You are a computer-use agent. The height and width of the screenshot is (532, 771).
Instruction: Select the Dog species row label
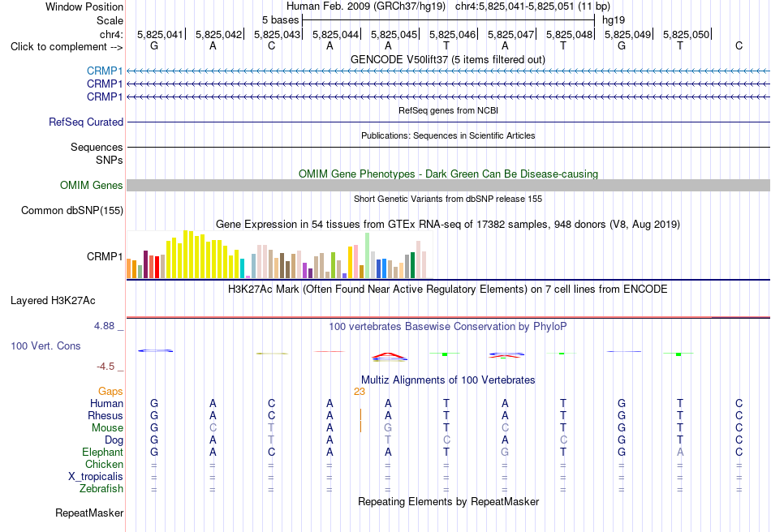114,440
